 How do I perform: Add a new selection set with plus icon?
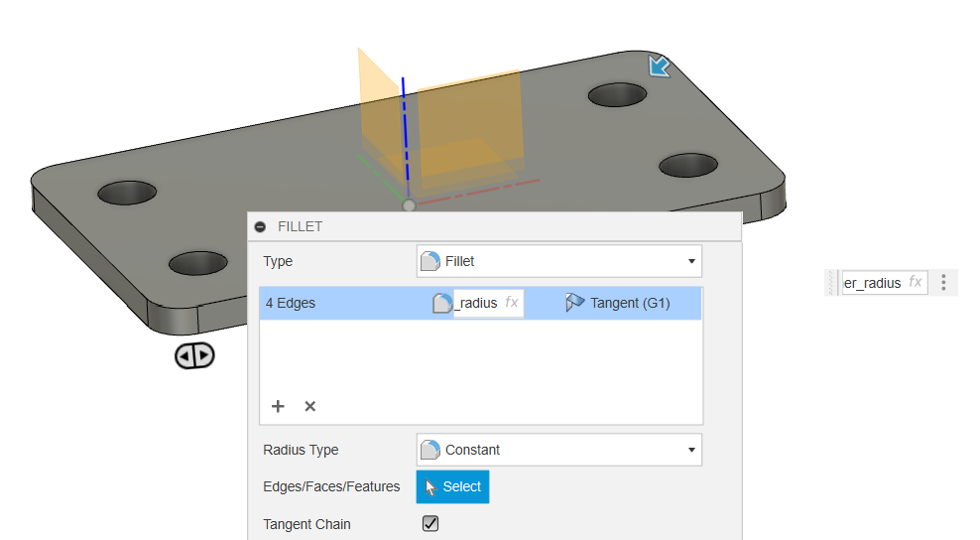(x=278, y=406)
